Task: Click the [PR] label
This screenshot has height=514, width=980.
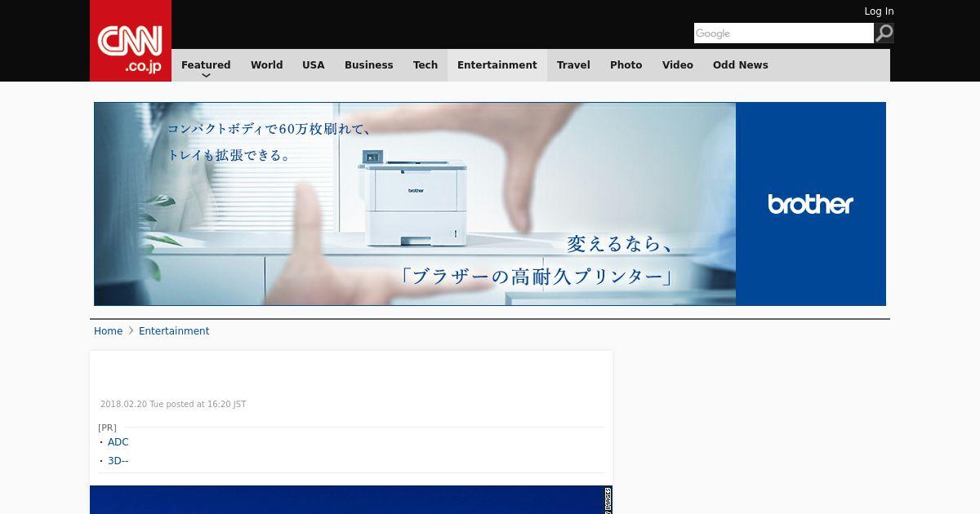Action: click(107, 428)
